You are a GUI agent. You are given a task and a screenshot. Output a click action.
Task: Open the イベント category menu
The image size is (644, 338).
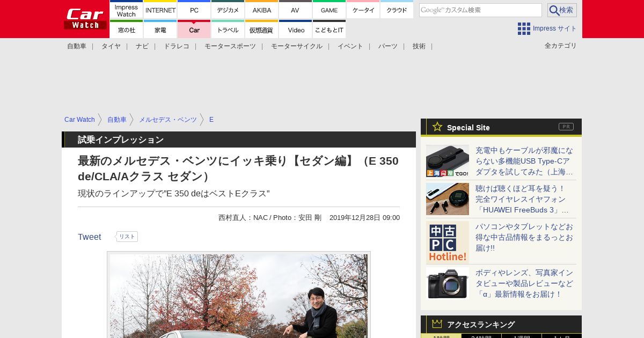point(350,46)
